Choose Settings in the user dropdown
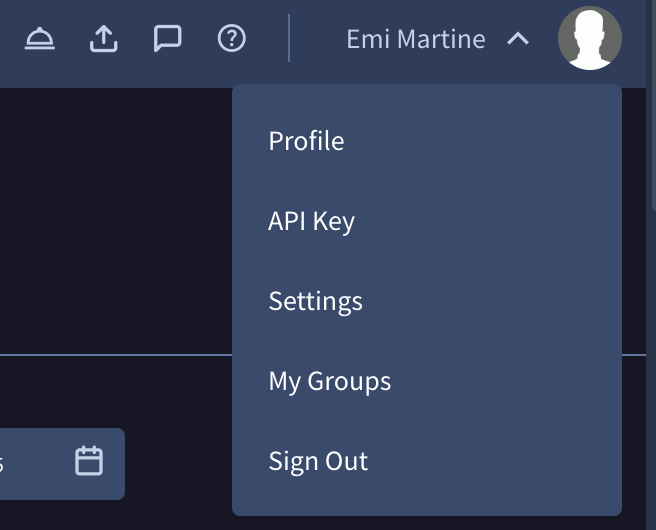The image size is (656, 530). pyautogui.click(x=315, y=301)
